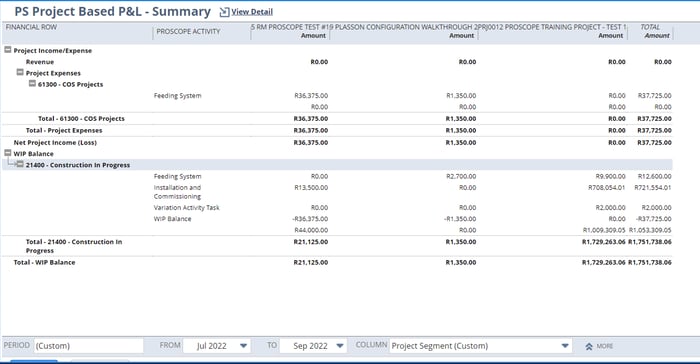Click the View Detail arrow icon
The height and width of the screenshot is (364, 700).
coord(224,12)
